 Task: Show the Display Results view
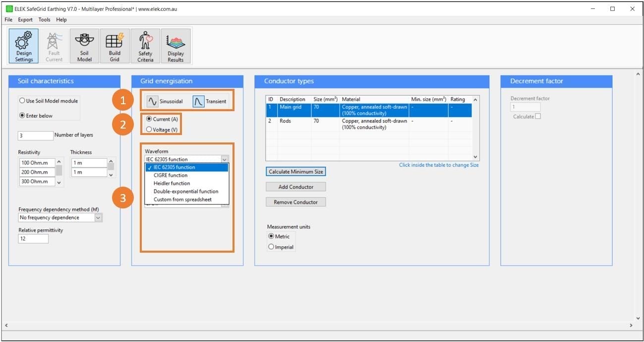point(176,45)
